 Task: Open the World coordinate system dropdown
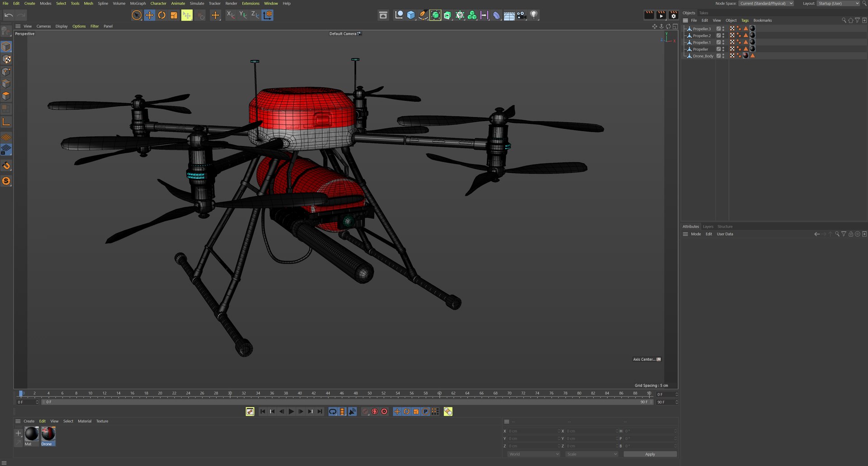coord(533,454)
